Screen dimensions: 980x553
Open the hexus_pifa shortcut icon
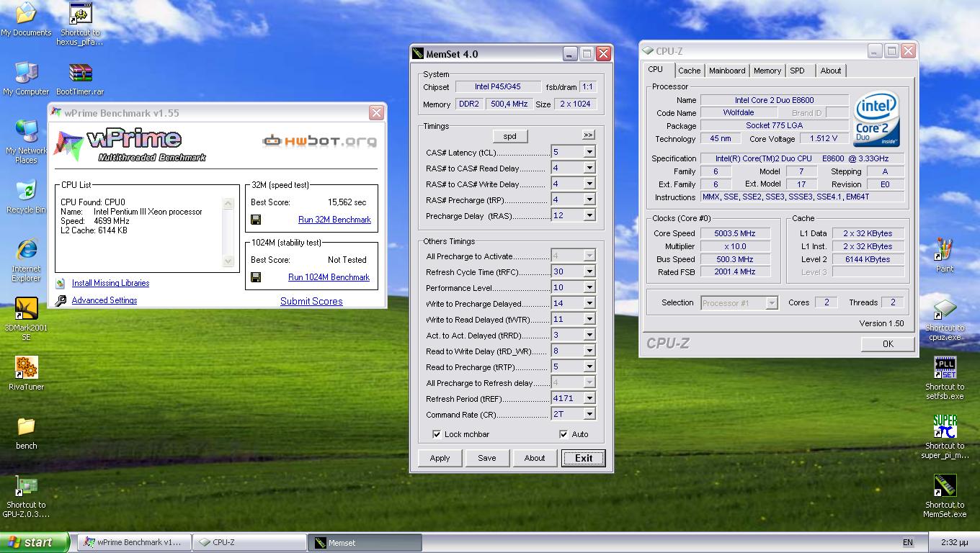[80, 14]
